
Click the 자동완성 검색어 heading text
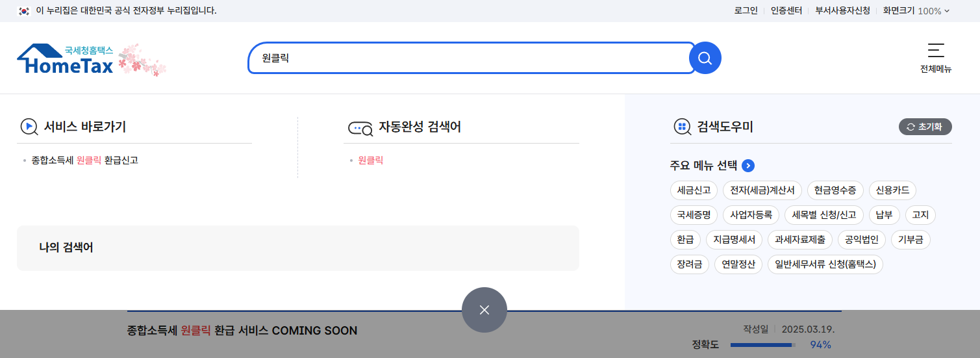[x=420, y=127]
